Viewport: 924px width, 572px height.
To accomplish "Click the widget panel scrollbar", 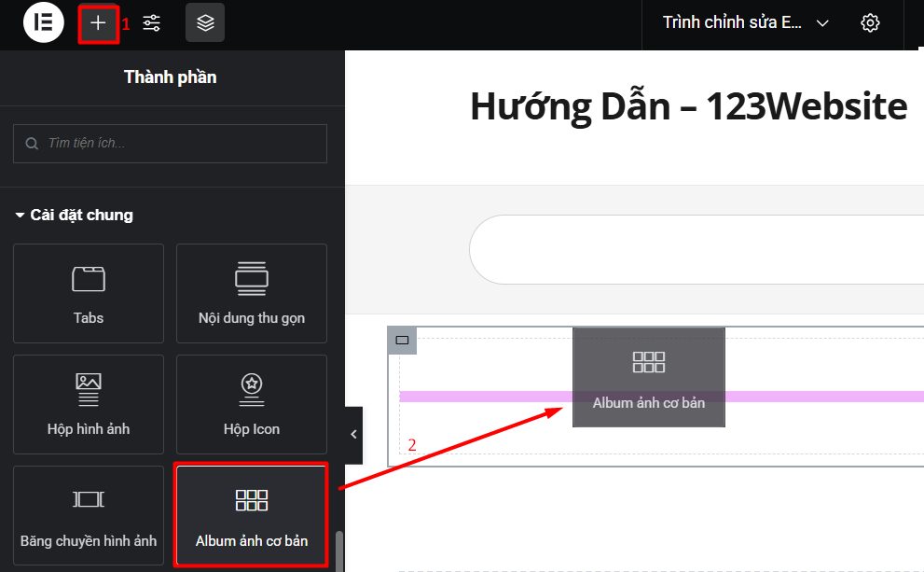I will point(338,551).
